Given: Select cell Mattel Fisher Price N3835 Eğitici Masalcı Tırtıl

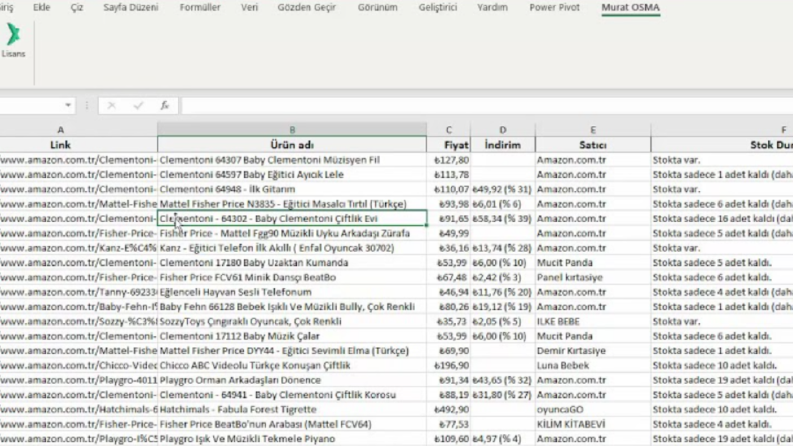Looking at the screenshot, I should pyautogui.click(x=292, y=204).
